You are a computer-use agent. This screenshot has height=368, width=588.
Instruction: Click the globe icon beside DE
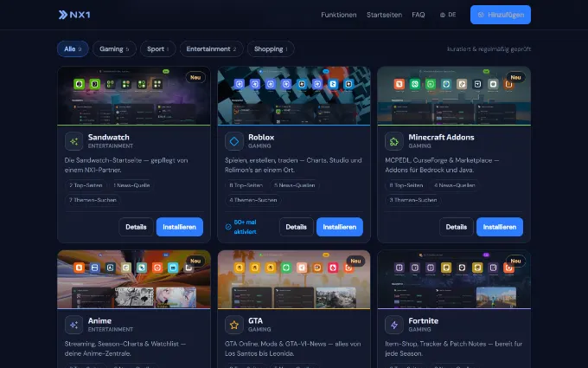tap(443, 15)
